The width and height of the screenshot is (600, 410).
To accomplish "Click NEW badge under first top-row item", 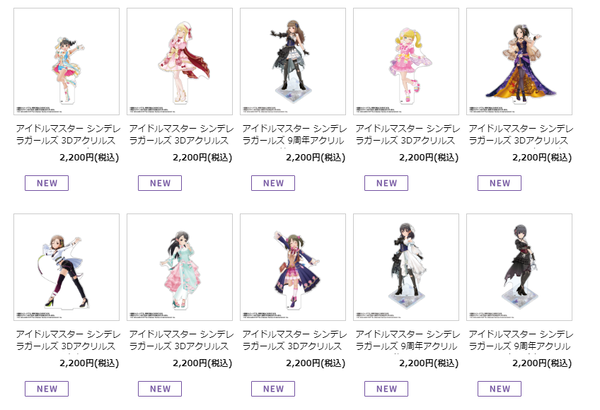I will [47, 183].
